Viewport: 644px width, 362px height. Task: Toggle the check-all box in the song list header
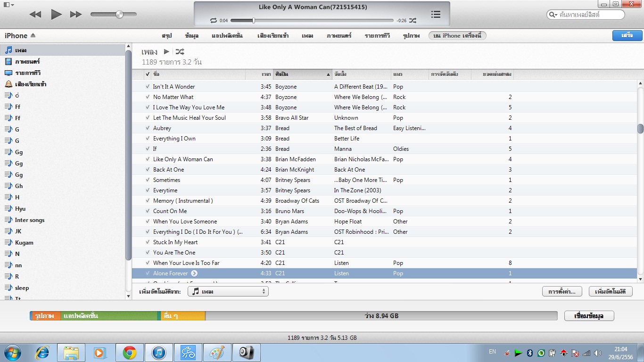[148, 74]
